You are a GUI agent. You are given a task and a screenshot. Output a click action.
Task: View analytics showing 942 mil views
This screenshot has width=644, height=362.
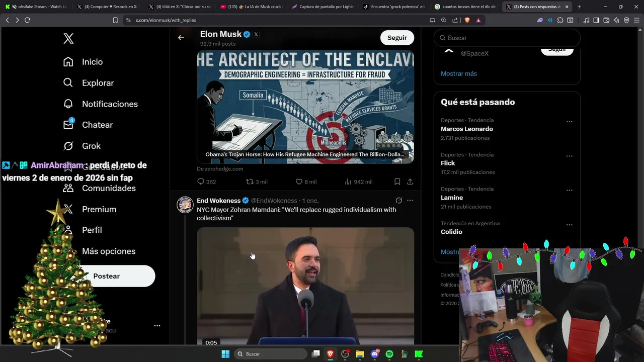pyautogui.click(x=358, y=182)
